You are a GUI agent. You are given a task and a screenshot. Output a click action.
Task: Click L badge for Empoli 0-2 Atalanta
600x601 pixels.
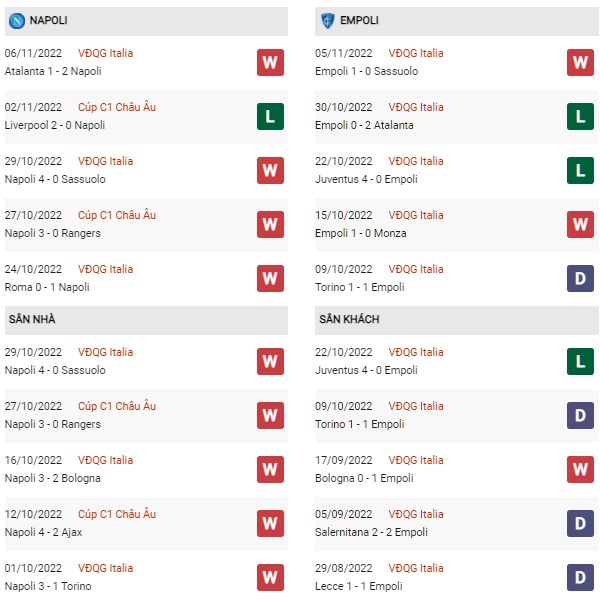tap(580, 117)
